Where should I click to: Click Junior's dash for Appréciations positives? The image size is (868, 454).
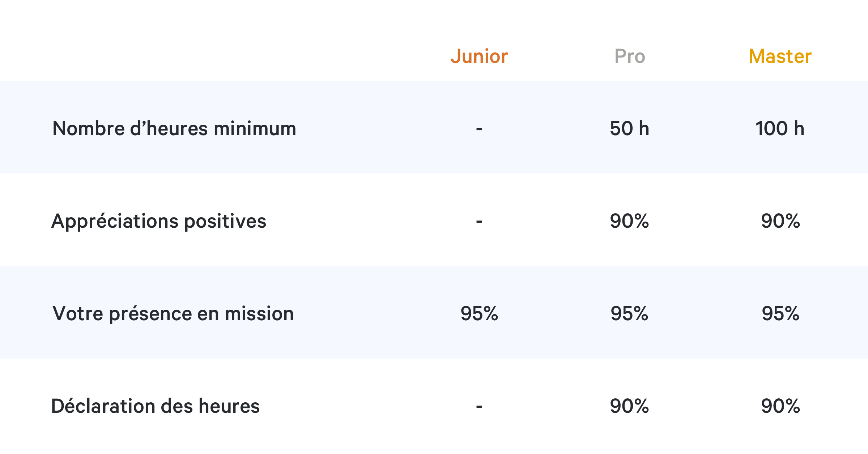point(479,221)
